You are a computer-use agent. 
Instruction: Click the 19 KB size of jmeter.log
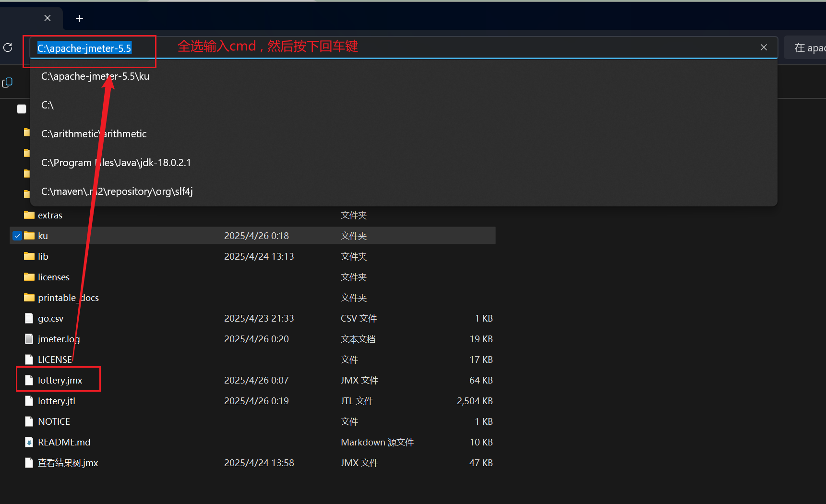(481, 339)
